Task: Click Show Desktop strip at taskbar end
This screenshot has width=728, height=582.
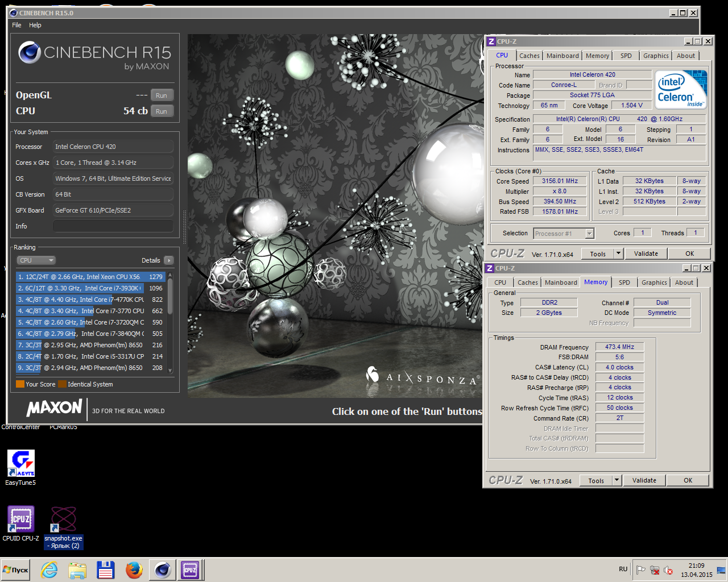Action: click(x=722, y=569)
